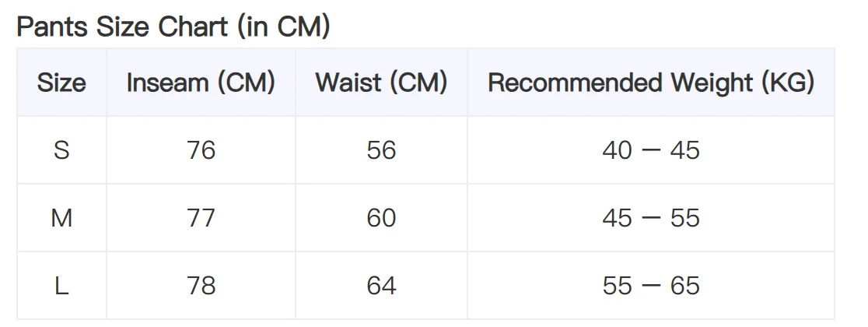
Task: Pick the waist value 64
Action: 381,286
